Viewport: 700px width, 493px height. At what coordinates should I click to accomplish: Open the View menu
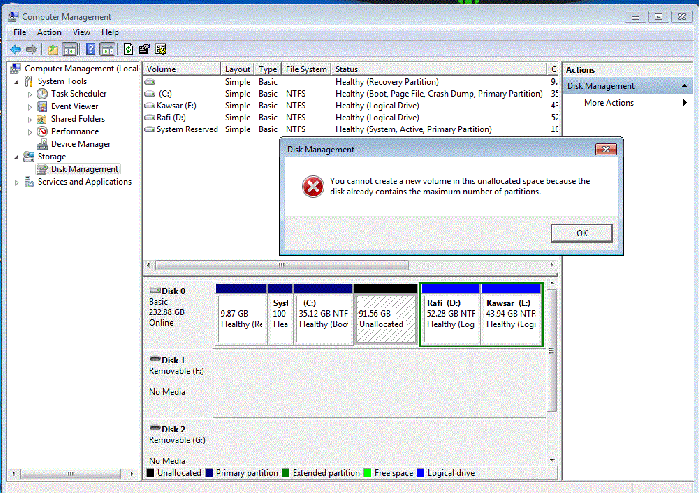[81, 32]
